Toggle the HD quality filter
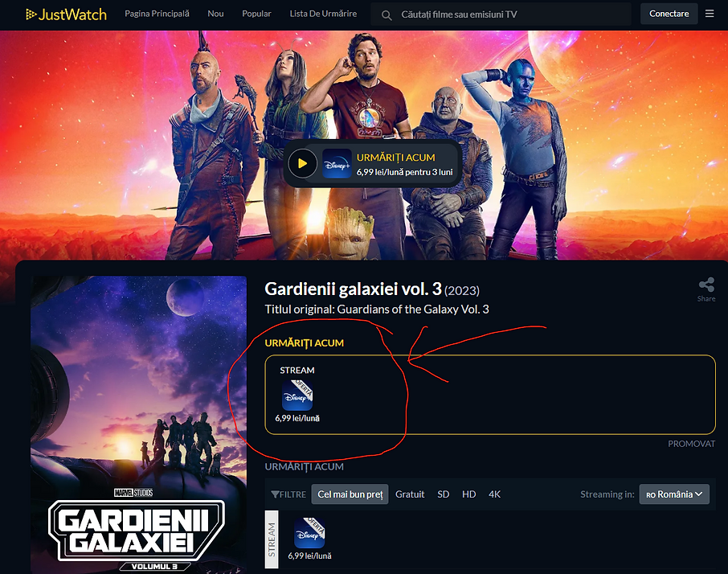Viewport: 728px width, 574px height. pyautogui.click(x=468, y=494)
